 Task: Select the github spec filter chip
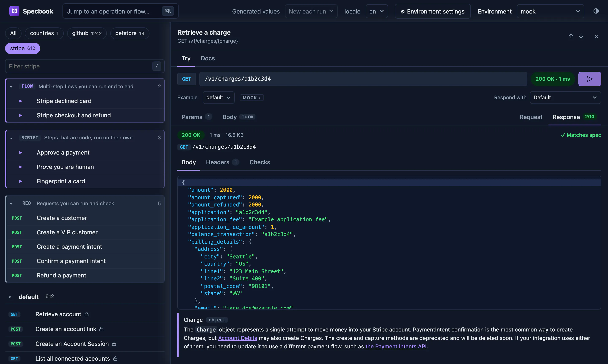click(87, 33)
